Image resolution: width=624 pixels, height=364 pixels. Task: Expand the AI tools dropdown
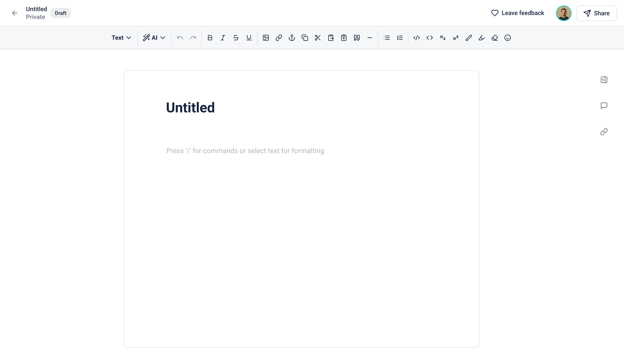(154, 38)
